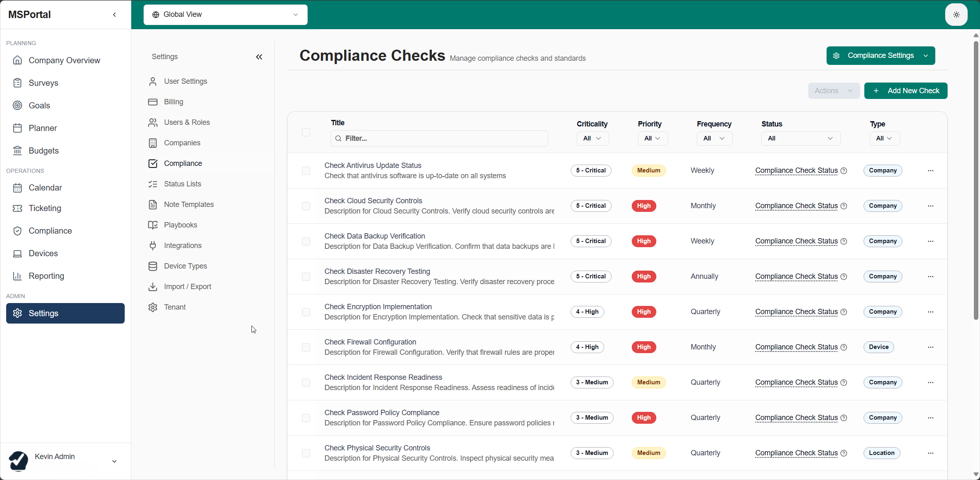
Task: Open the Priority filter dropdown
Action: pyautogui.click(x=653, y=138)
